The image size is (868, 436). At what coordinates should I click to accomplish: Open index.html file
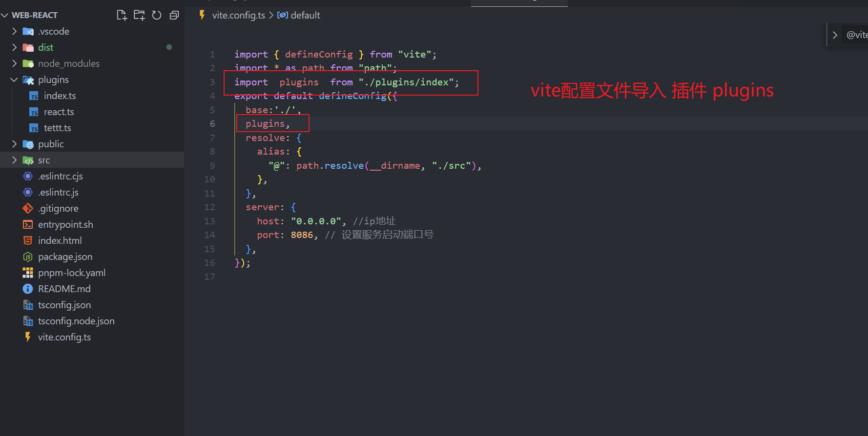(60, 240)
